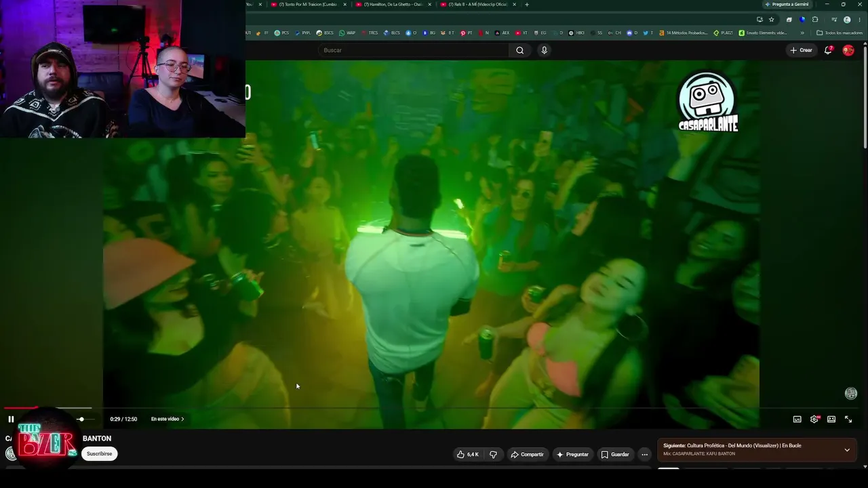868x488 pixels.
Task: Toggle subtitles on the video player
Action: [x=797, y=419]
